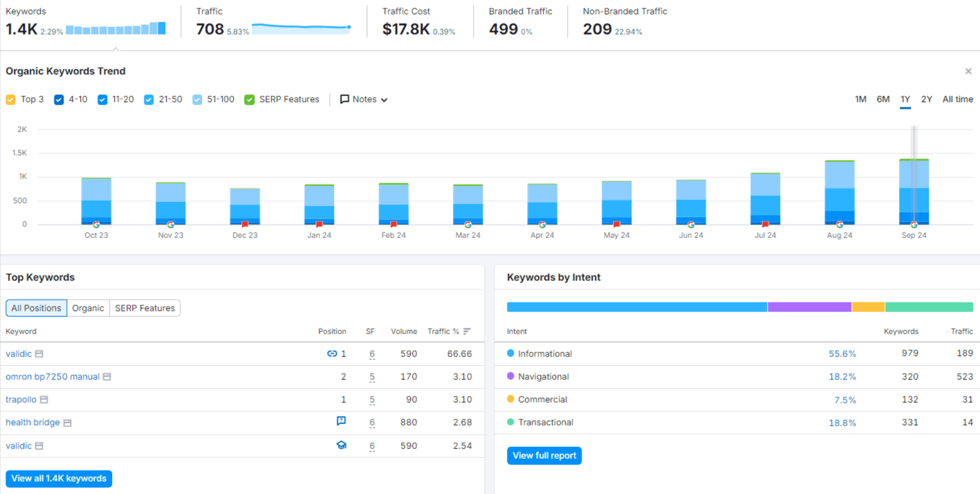Viewport: 980px width, 494px height.
Task: Click SF value 5 in trapollo row
Action: click(372, 400)
